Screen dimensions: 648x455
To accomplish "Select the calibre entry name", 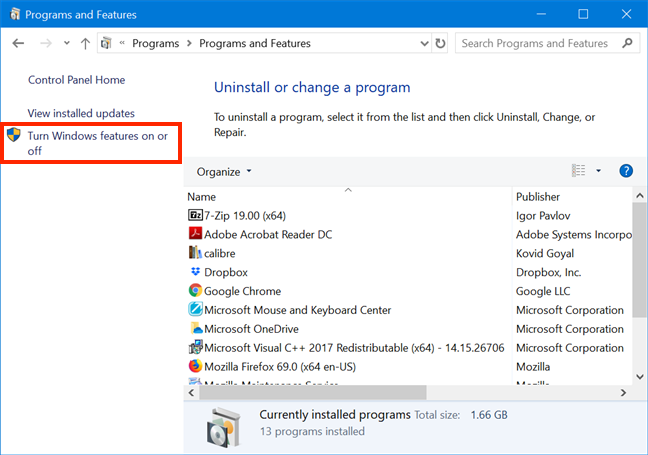I will 219,253.
